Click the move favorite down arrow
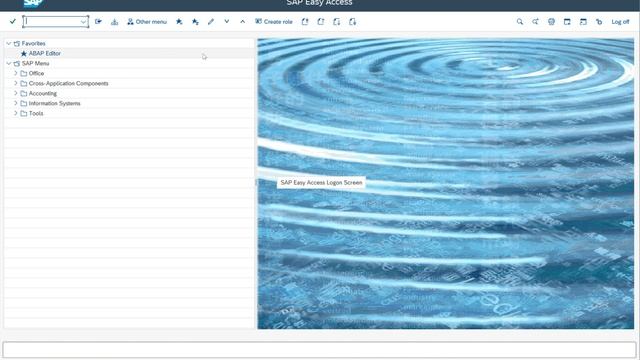 click(x=227, y=21)
